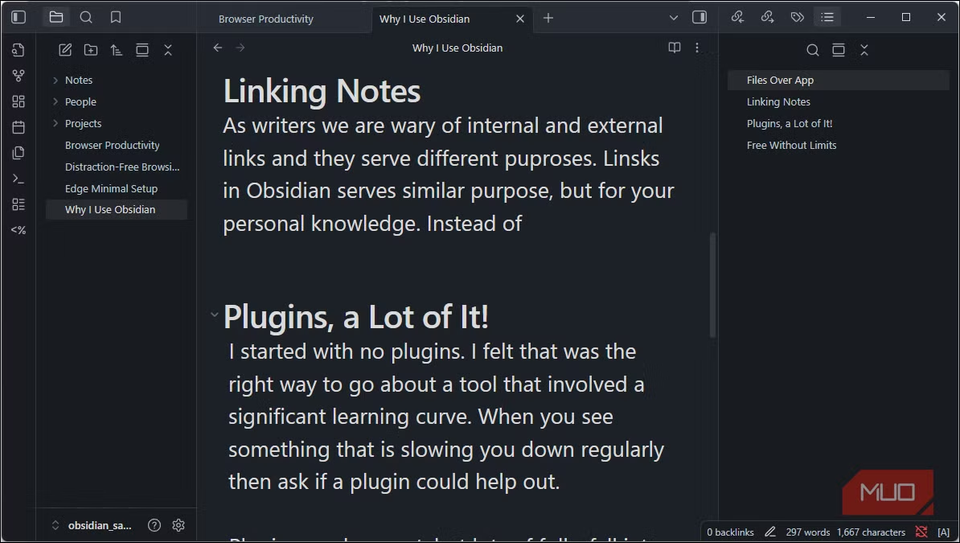
Task: Click the editor vertical scrollbar
Action: point(712,285)
